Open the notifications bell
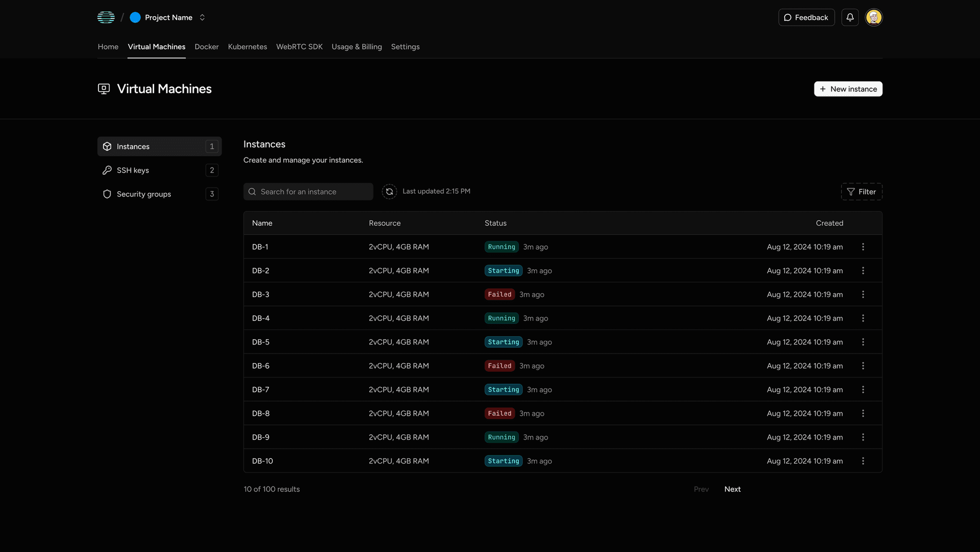Screen dimensions: 980x552 click(x=850, y=17)
